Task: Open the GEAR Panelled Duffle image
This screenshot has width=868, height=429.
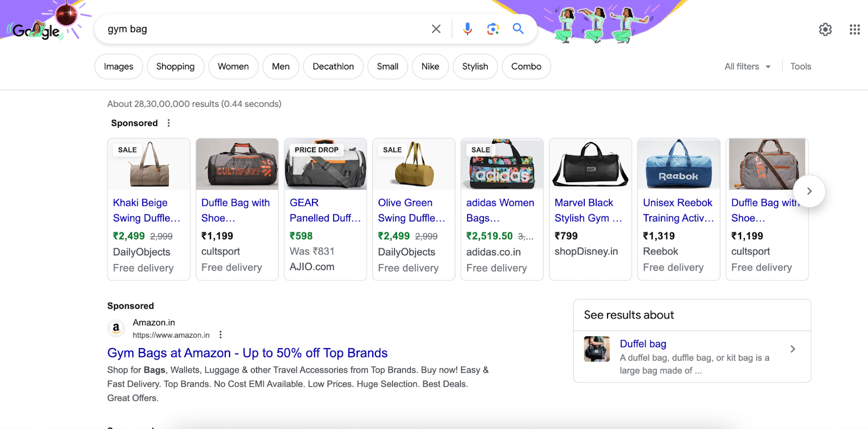Action: 325,164
